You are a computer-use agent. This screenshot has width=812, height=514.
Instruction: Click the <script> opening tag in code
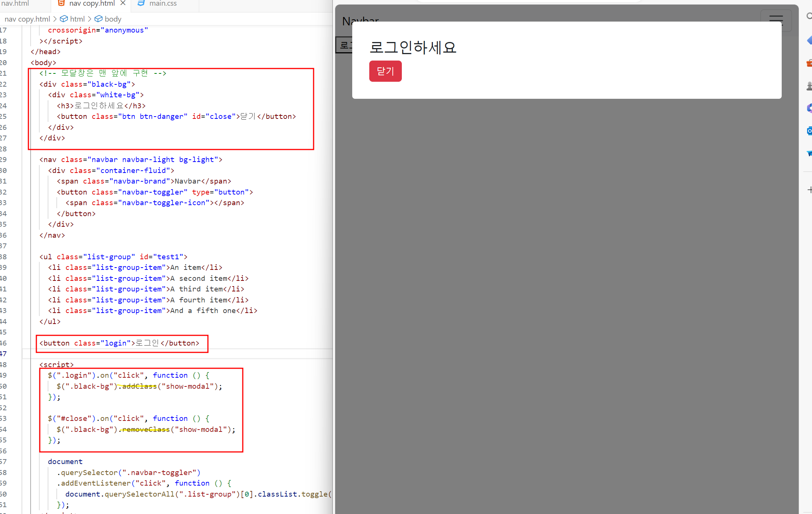point(56,365)
